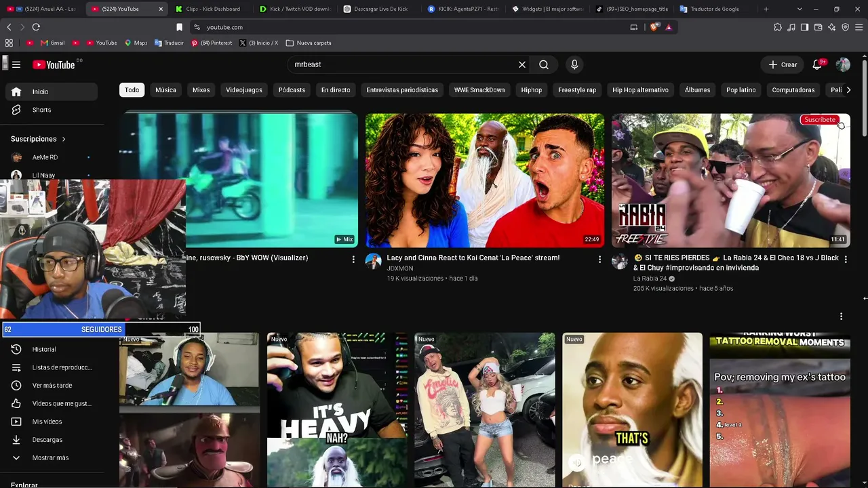Click the YouTube search input field

[403, 64]
